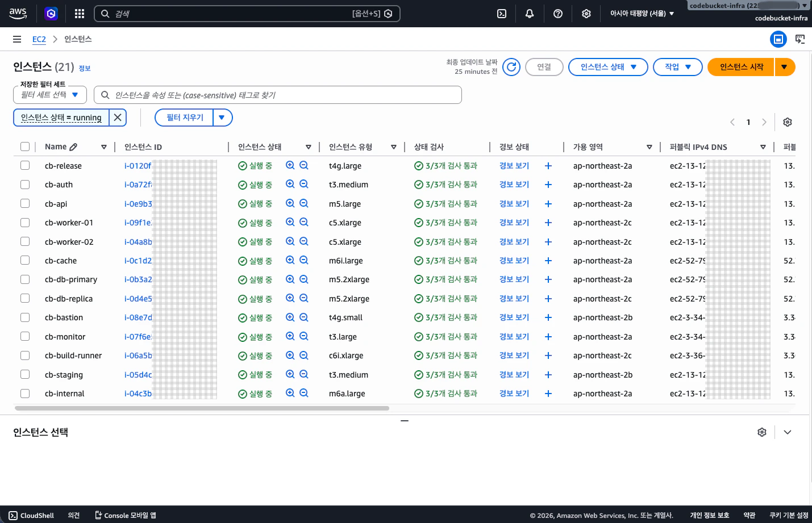Check the cb-release instance row
The width and height of the screenshot is (812, 523).
25,165
